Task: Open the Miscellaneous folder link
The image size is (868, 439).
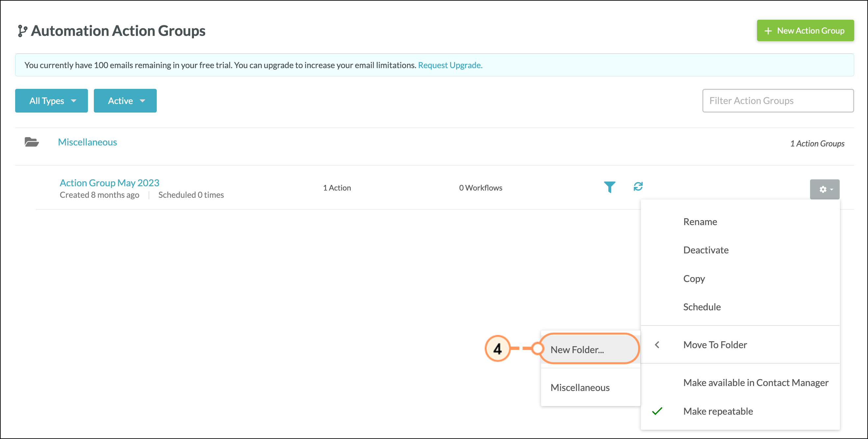Action: click(87, 142)
